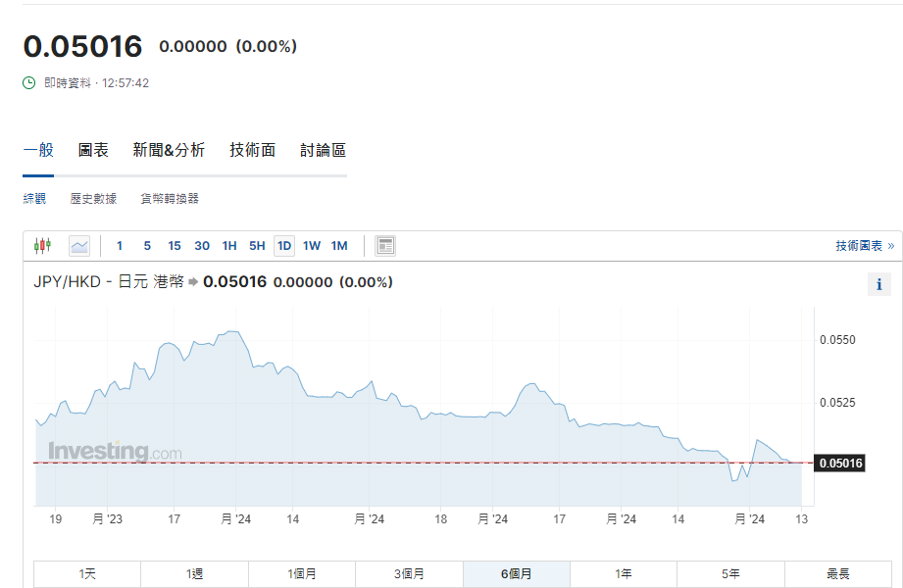Open the 技術圖表 link
This screenshot has height=588, width=903.
tap(864, 246)
